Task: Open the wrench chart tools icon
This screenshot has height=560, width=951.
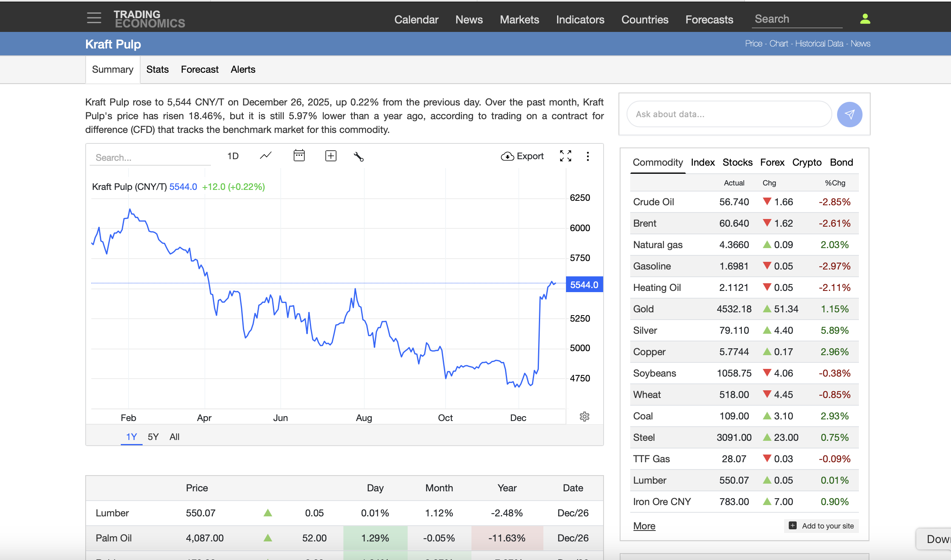Action: pyautogui.click(x=358, y=157)
